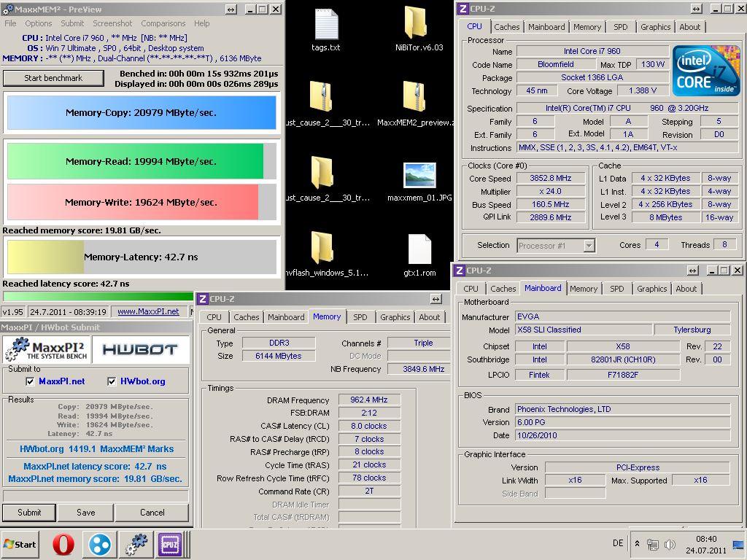This screenshot has width=747, height=560.
Task: Expand hidden tray icons arrow
Action: click(x=637, y=543)
